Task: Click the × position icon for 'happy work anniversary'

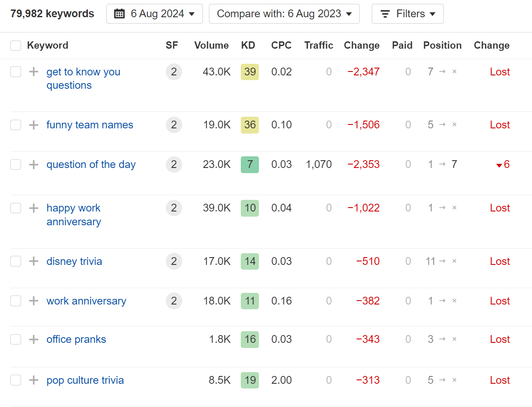Action: pos(454,208)
